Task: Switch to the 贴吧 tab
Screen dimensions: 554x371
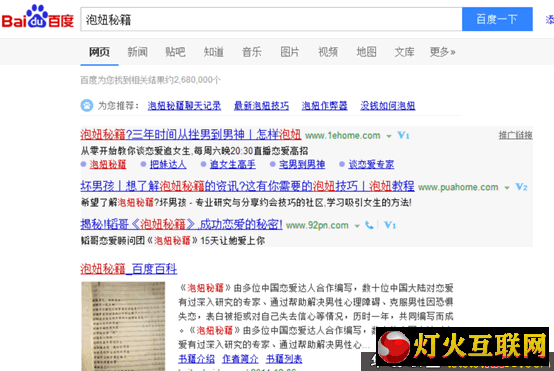Action: tap(175, 52)
